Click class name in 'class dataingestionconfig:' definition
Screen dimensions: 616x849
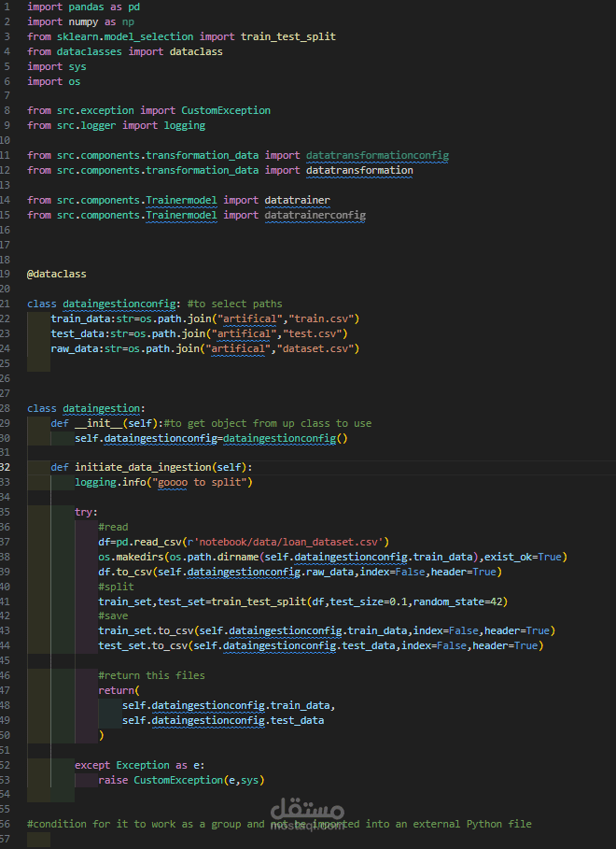[x=119, y=304]
